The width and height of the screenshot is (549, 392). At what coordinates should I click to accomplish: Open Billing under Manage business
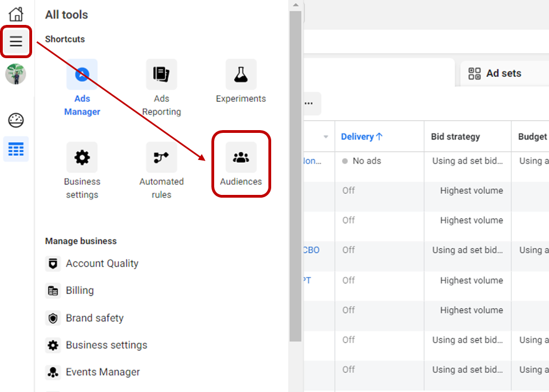70,291
